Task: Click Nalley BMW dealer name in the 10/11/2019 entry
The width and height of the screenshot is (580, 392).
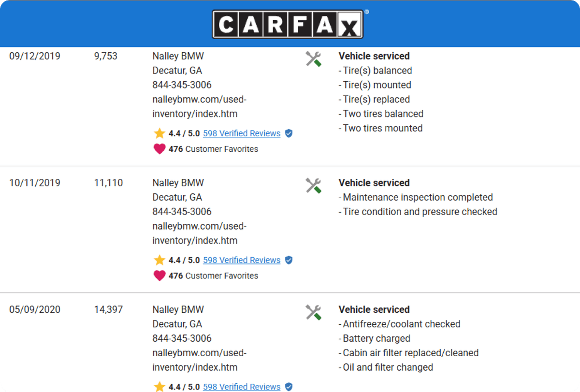Action: coord(178,183)
